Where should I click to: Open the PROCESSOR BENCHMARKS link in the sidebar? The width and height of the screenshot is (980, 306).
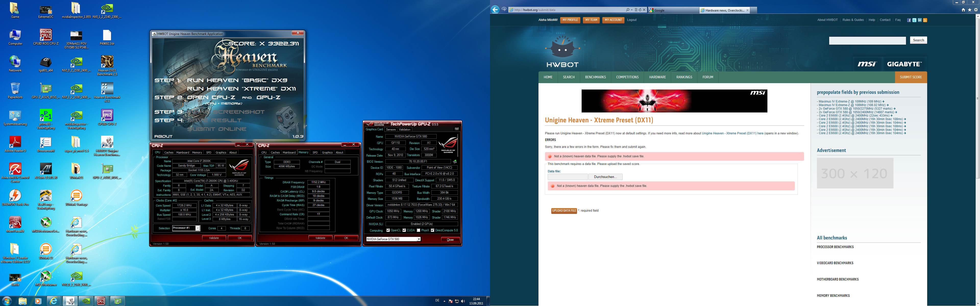click(835, 247)
